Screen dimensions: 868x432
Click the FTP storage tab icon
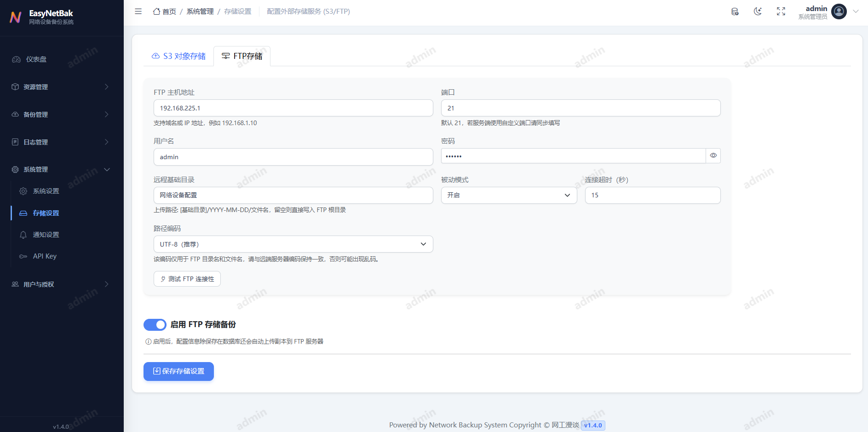(x=226, y=56)
